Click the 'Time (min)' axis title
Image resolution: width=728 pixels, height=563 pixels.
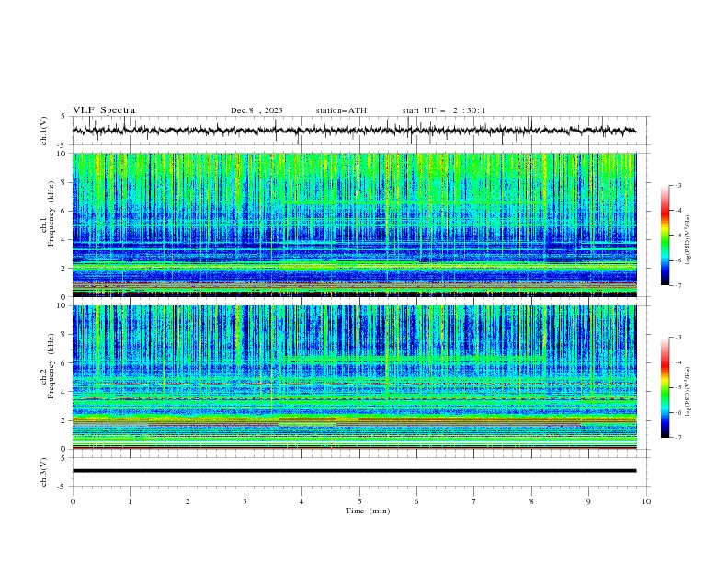coord(368,511)
